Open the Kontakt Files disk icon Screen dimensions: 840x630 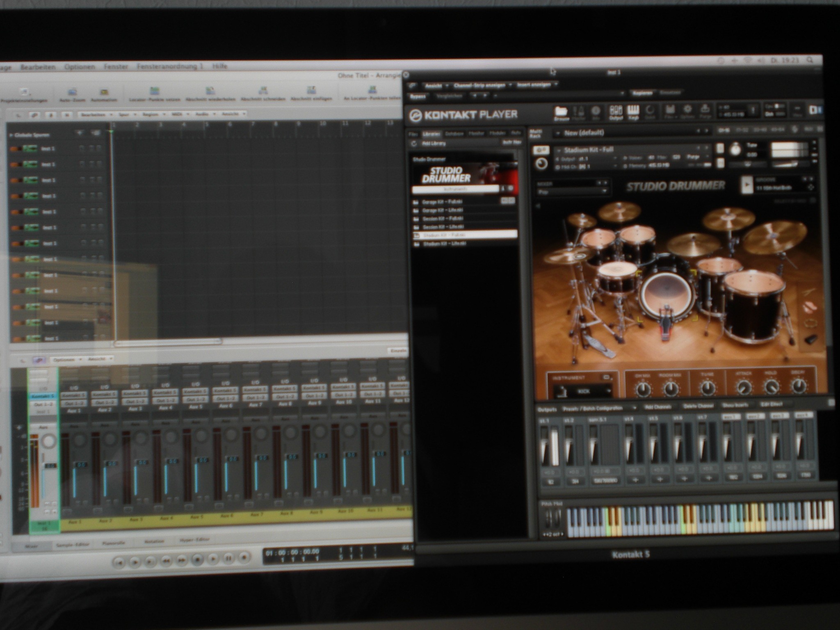[x=669, y=112]
